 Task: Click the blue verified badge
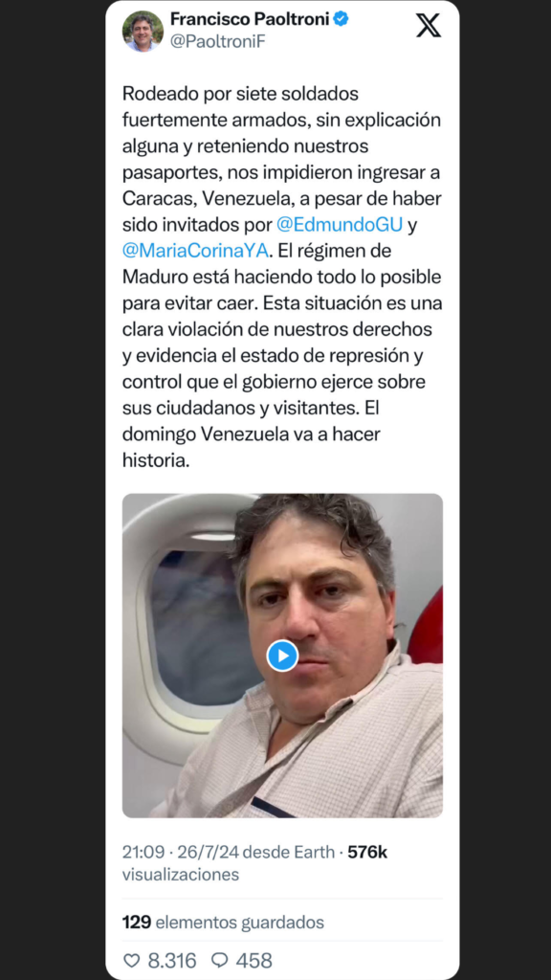point(341,19)
